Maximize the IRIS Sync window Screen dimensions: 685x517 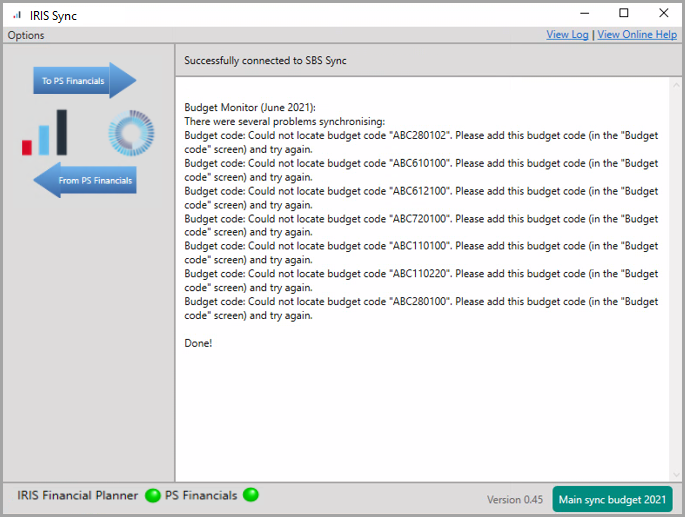[624, 14]
